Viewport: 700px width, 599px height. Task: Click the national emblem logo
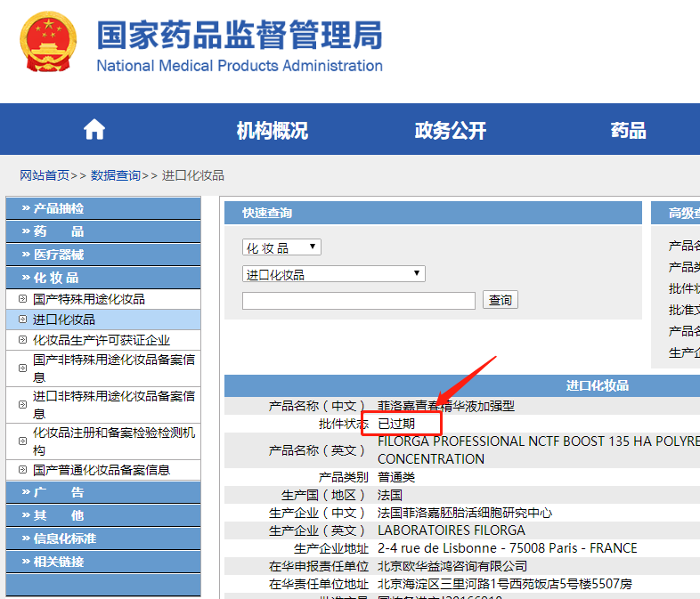click(x=48, y=42)
